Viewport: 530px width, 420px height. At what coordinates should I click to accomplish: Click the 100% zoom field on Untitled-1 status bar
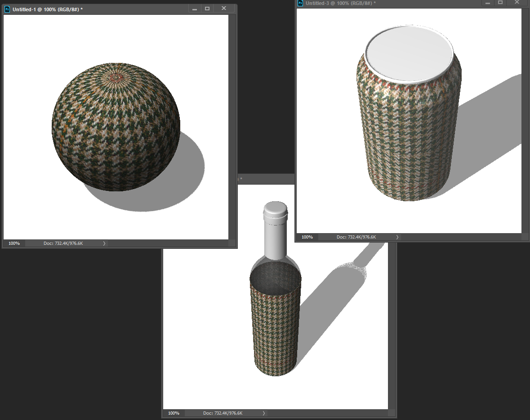pos(14,243)
